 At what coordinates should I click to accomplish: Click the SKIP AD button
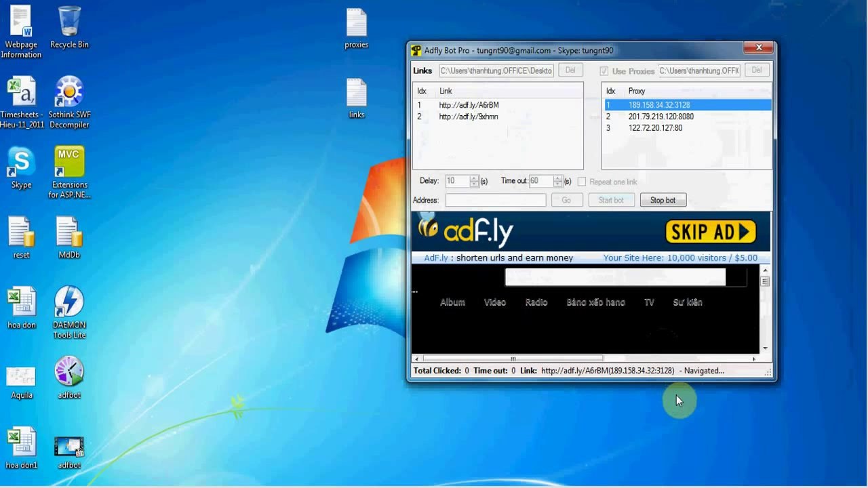[x=711, y=232]
